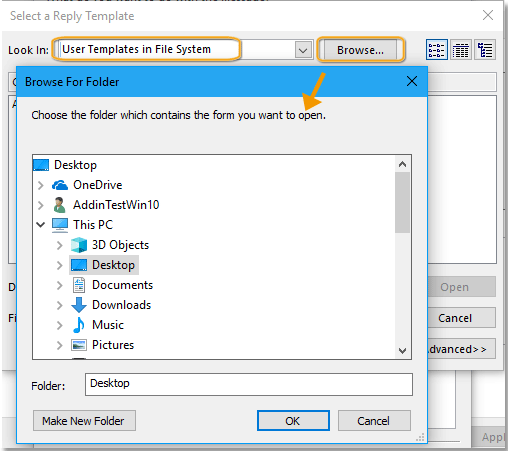Select the 3D Objects cube icon
Screen dimensions: 508x451
click(79, 245)
